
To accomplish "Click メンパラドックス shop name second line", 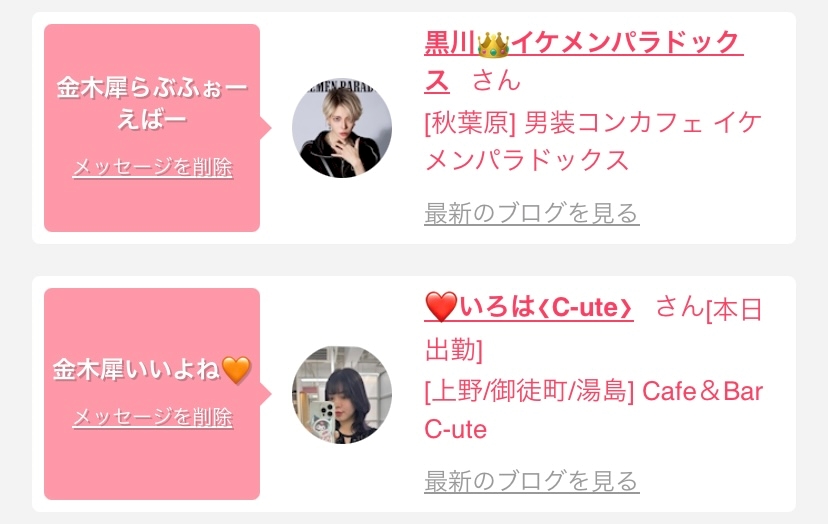I will pyautogui.click(x=527, y=160).
